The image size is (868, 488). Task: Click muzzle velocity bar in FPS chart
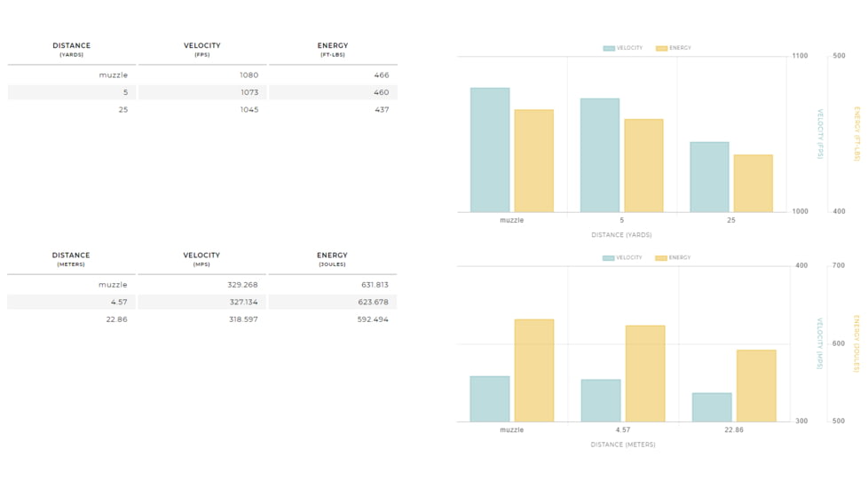pyautogui.click(x=490, y=150)
